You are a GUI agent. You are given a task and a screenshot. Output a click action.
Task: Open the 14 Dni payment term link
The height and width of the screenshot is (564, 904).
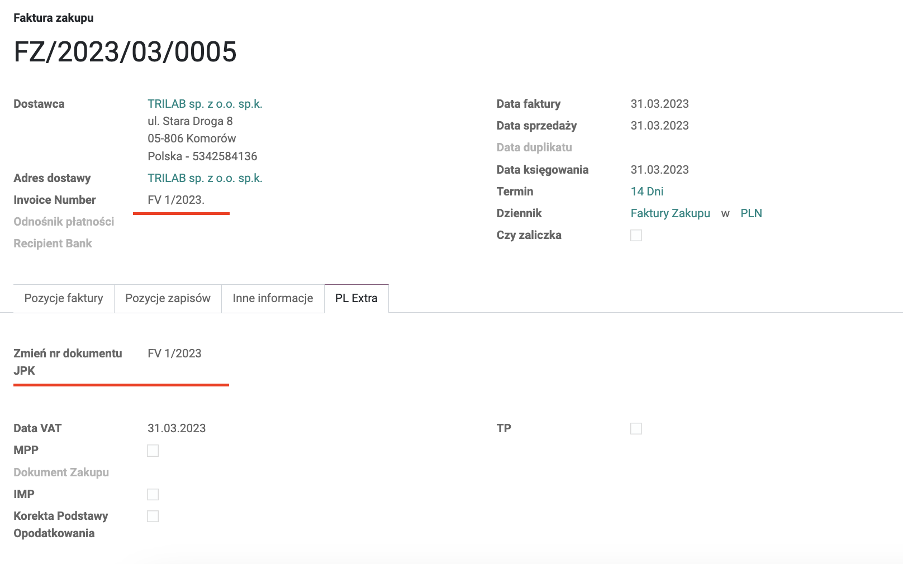point(647,191)
